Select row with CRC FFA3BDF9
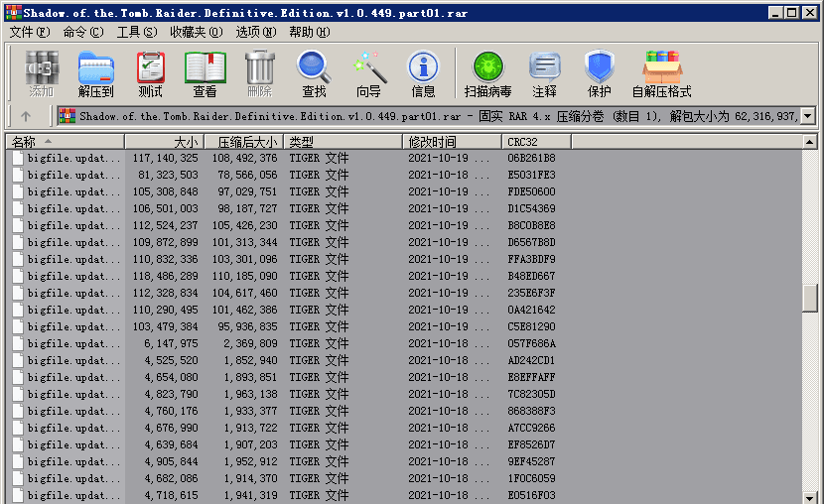 (x=404, y=259)
